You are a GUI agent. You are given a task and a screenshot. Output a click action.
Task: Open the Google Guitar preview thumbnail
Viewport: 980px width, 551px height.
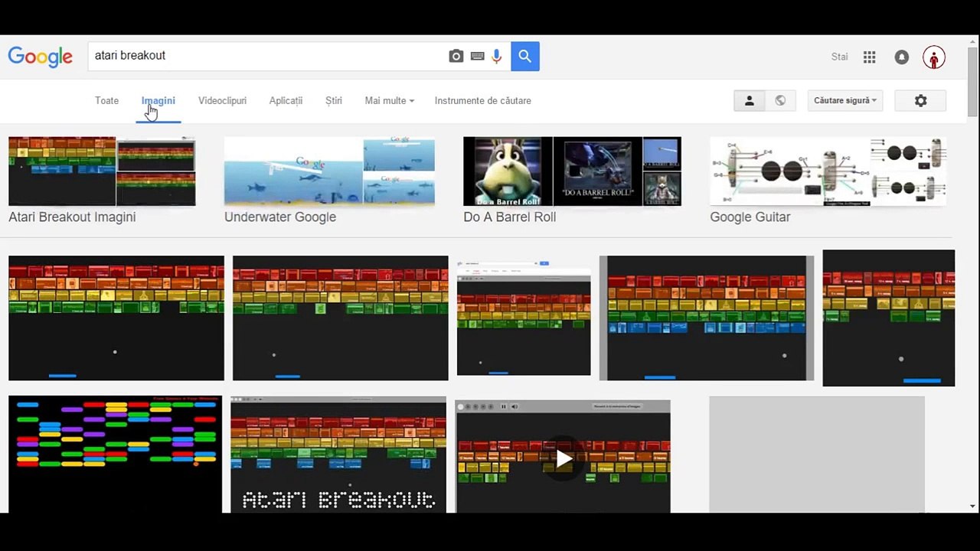(x=828, y=171)
